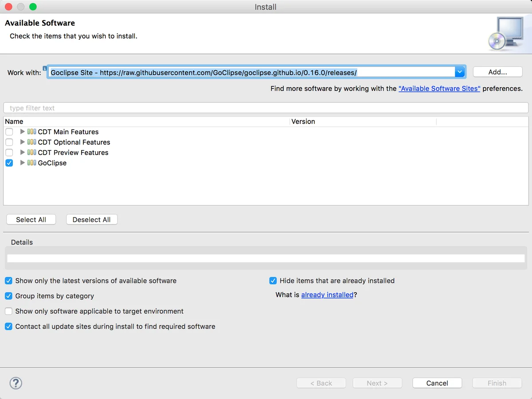Select the GoClipse row label
This screenshot has width=532, height=399.
(52, 163)
